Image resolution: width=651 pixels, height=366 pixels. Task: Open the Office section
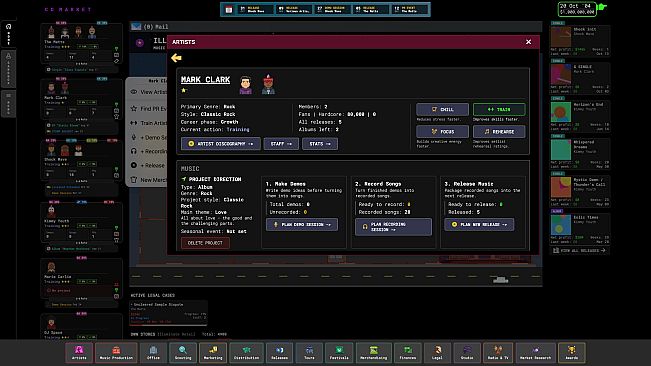153,352
